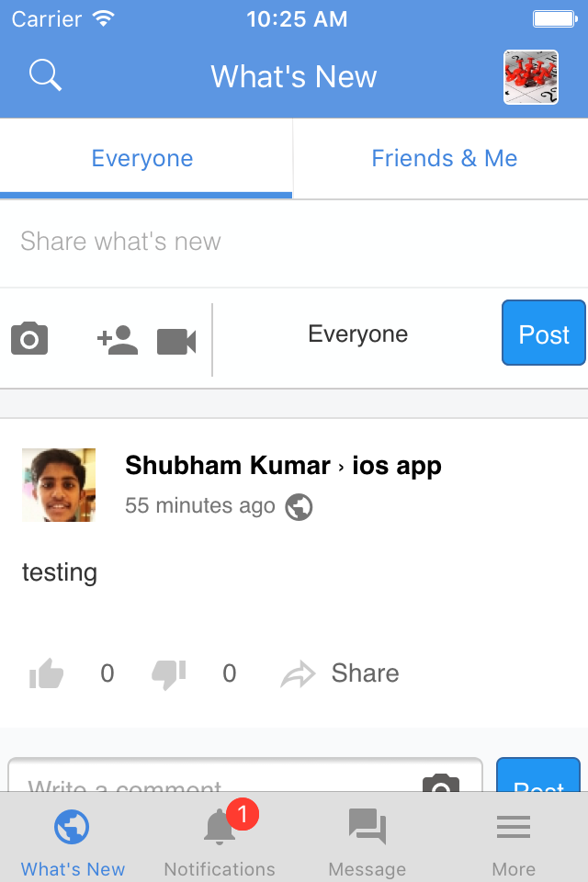Open the profile avatar in header
Viewport: 588px width, 882px height.
point(530,77)
